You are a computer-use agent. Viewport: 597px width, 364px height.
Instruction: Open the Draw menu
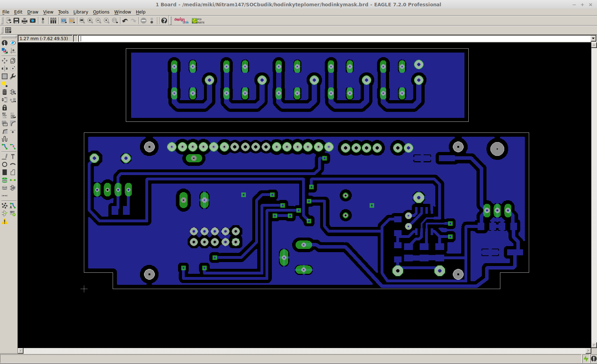click(33, 12)
